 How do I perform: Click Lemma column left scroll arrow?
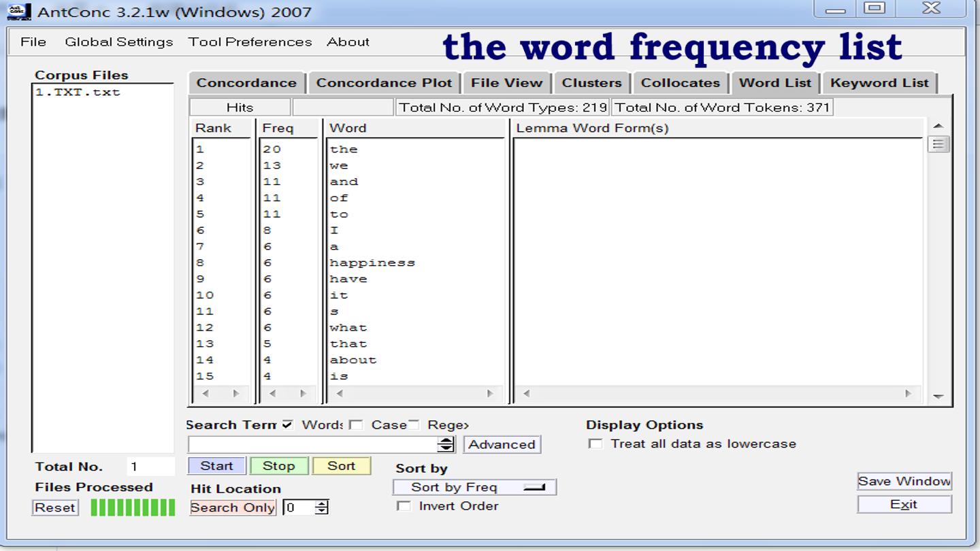[x=526, y=393]
